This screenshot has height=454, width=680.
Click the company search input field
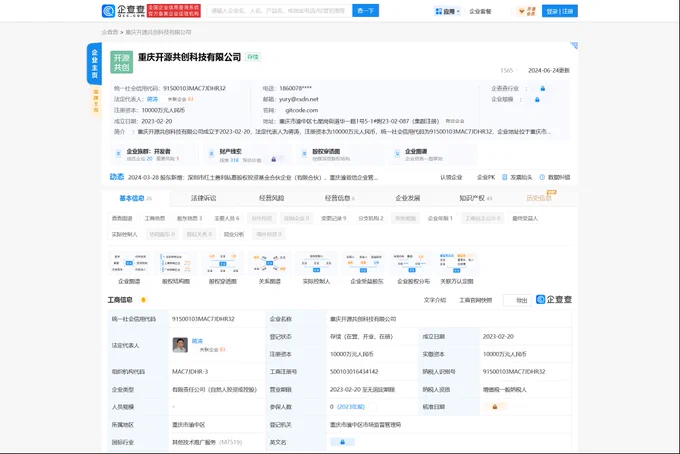point(279,11)
